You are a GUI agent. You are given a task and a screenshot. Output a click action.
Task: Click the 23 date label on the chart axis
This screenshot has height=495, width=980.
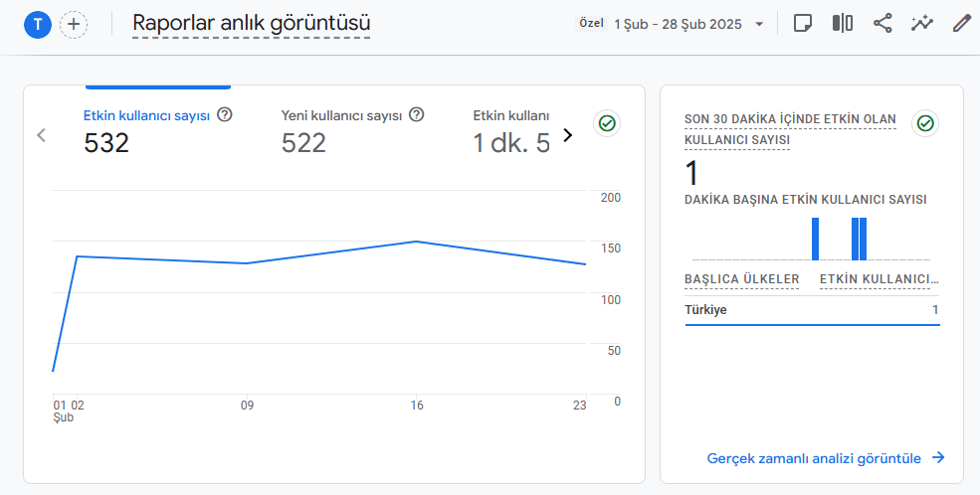(579, 406)
